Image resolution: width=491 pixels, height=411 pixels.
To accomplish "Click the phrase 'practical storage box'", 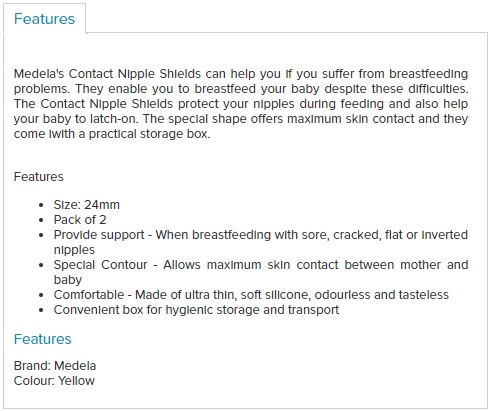I will 150,134.
